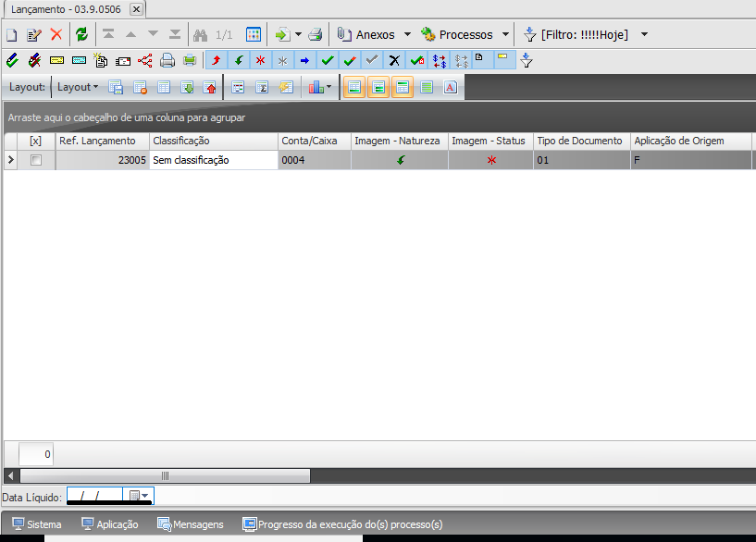The height and width of the screenshot is (542, 756).
Task: Switch to the Mensagens tab
Action: [x=191, y=524]
